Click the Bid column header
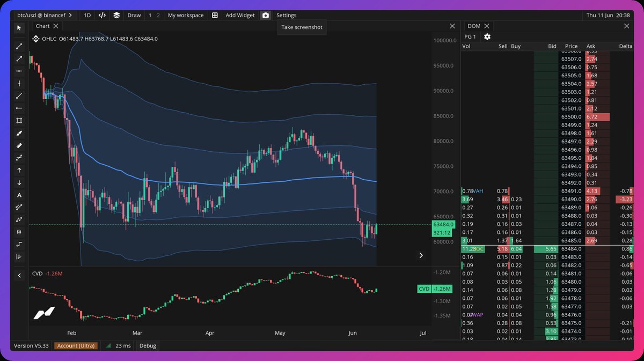 (x=552, y=47)
